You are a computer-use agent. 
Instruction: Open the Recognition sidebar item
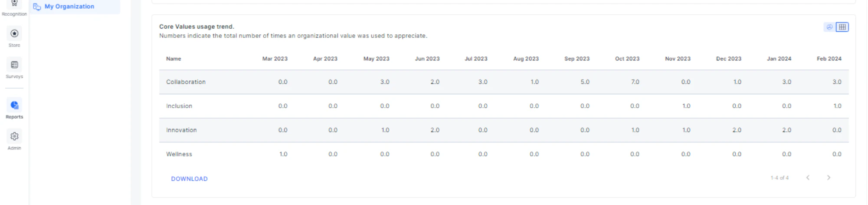pyautogui.click(x=14, y=8)
